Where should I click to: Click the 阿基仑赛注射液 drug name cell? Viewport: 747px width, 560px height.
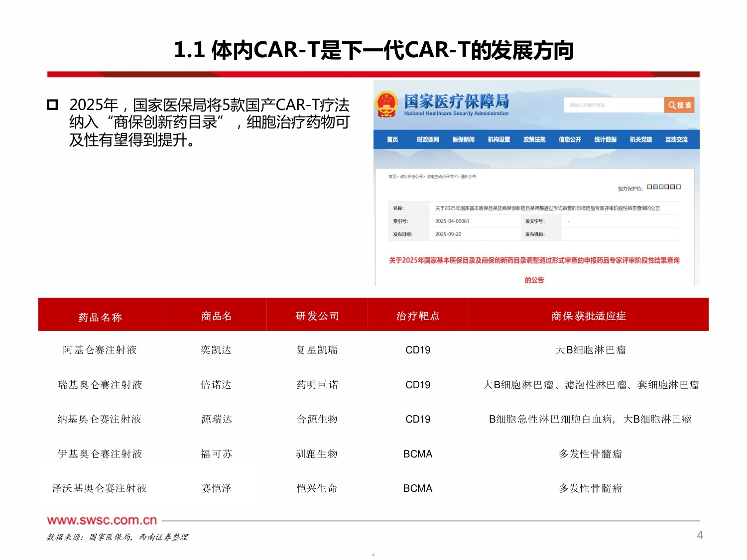click(x=100, y=350)
